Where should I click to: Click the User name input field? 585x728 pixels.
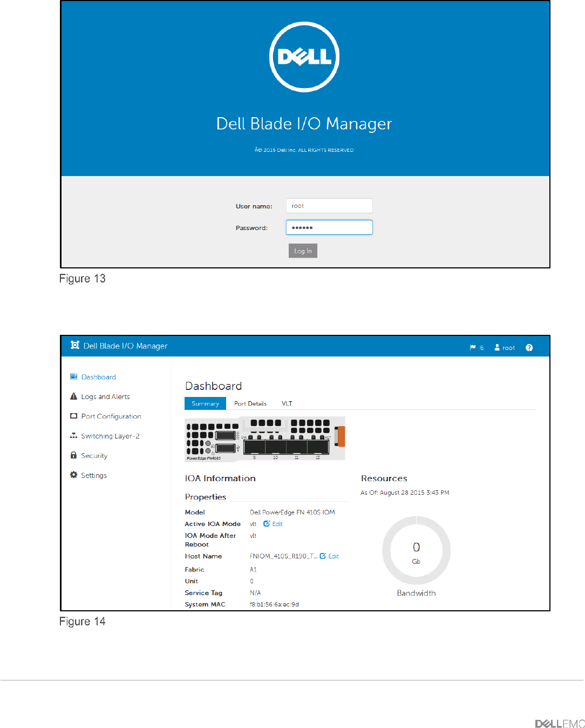(x=329, y=206)
